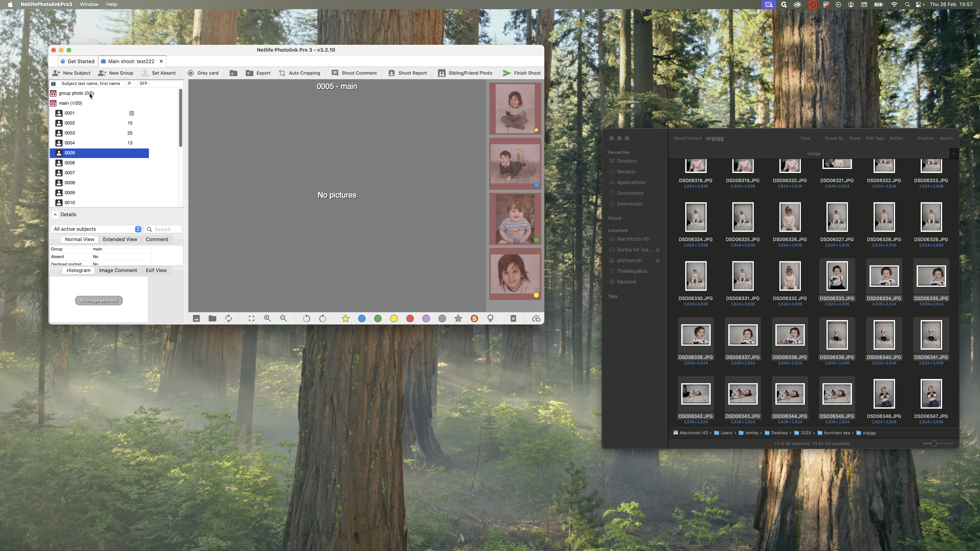The height and width of the screenshot is (551, 980).
Task: Toggle the green checkbox on subject 0001
Action: pyautogui.click(x=132, y=113)
